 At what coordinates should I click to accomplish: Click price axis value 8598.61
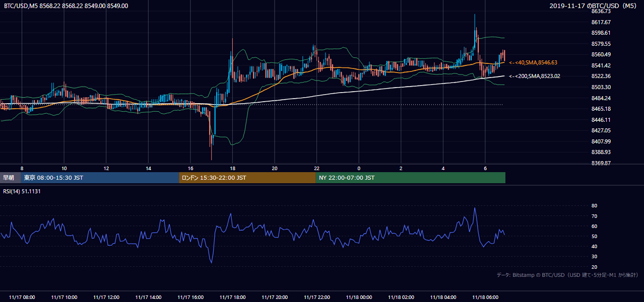pos(601,33)
